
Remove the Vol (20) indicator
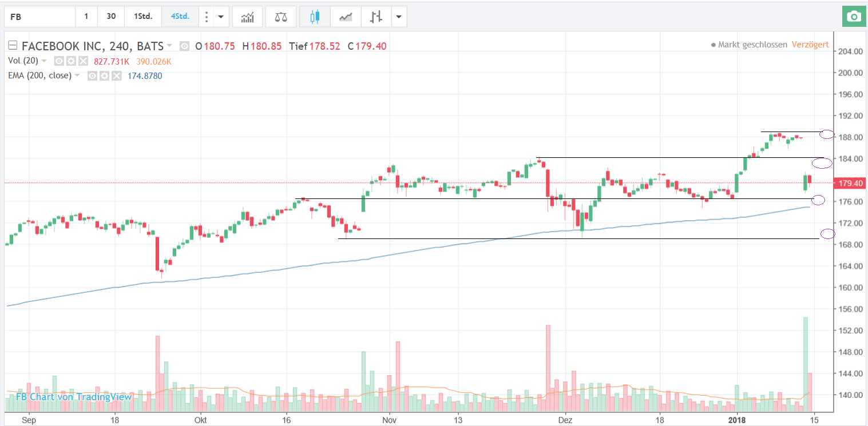tap(83, 61)
